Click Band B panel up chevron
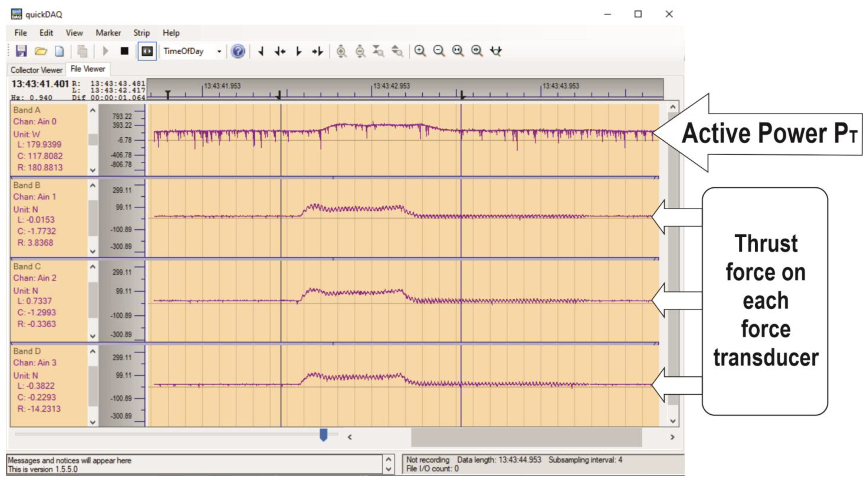This screenshot has height=483, width=868. tap(93, 185)
